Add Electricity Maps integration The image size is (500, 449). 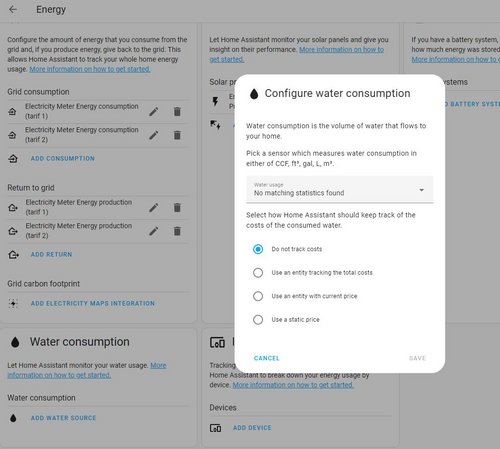(93, 303)
